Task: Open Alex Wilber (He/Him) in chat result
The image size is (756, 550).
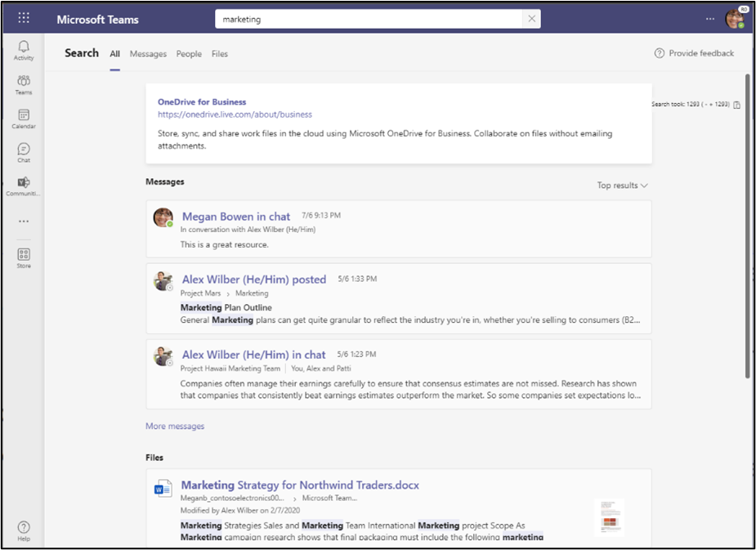Action: [253, 355]
